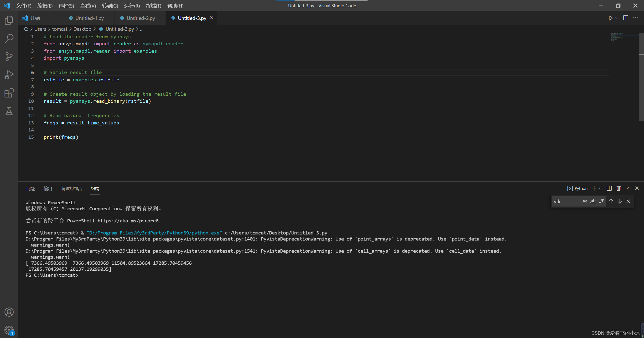Click 'print(freqs)' on line 15

tap(61, 137)
